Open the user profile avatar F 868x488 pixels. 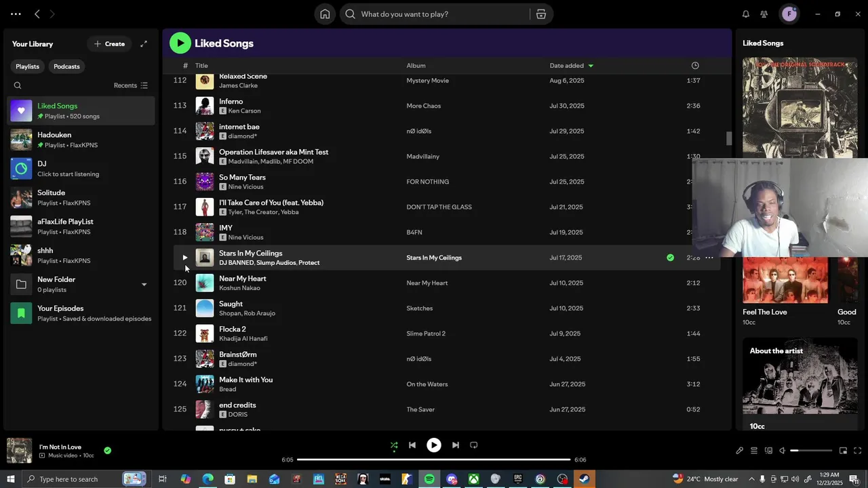coord(789,14)
